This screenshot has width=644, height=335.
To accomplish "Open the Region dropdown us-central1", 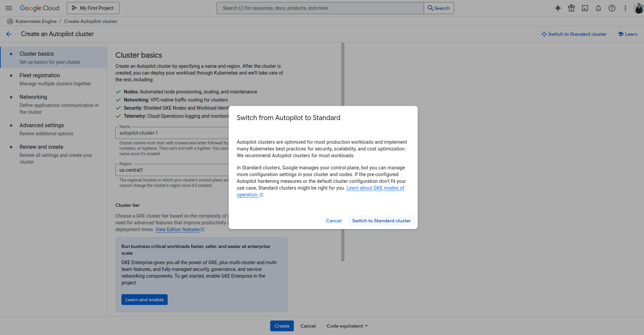I will [x=172, y=170].
